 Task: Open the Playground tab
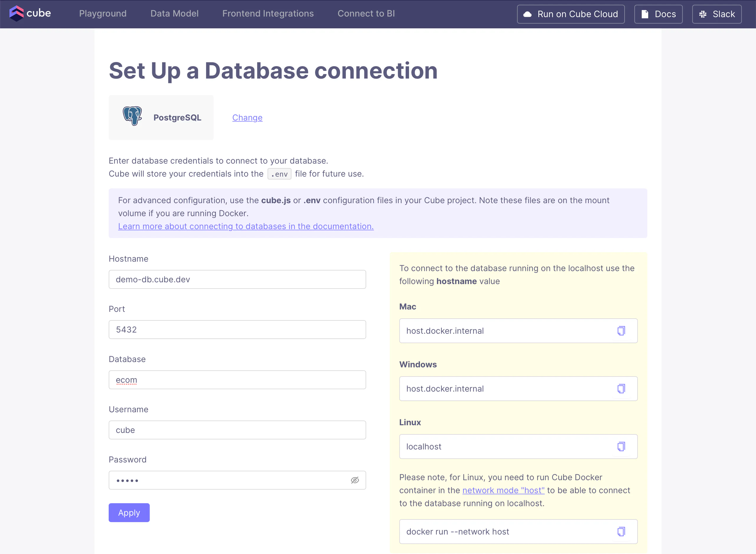coord(102,13)
